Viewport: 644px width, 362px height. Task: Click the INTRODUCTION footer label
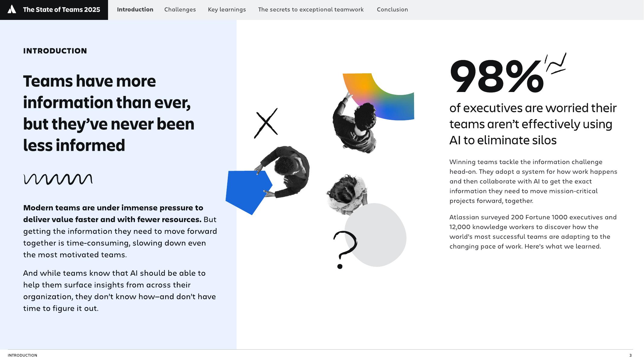click(x=22, y=355)
